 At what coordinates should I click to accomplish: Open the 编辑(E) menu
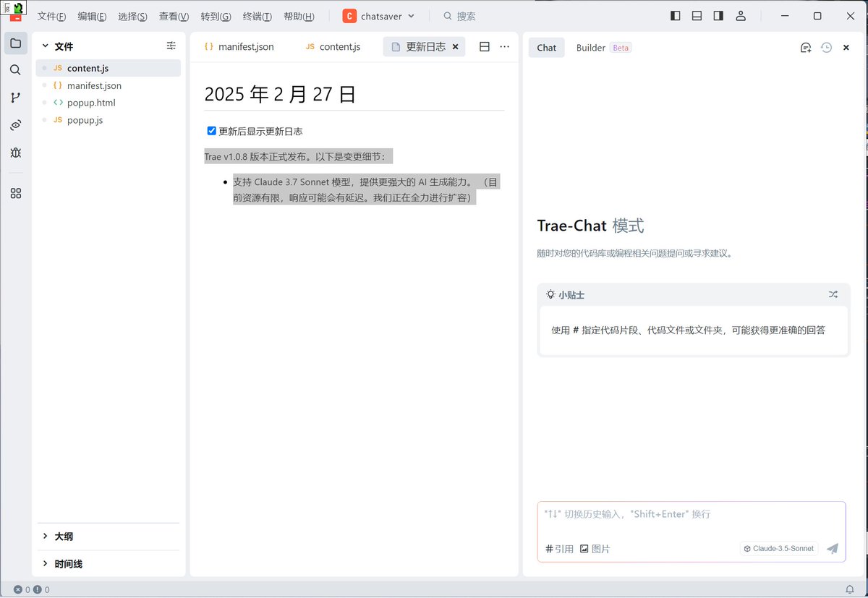[92, 16]
